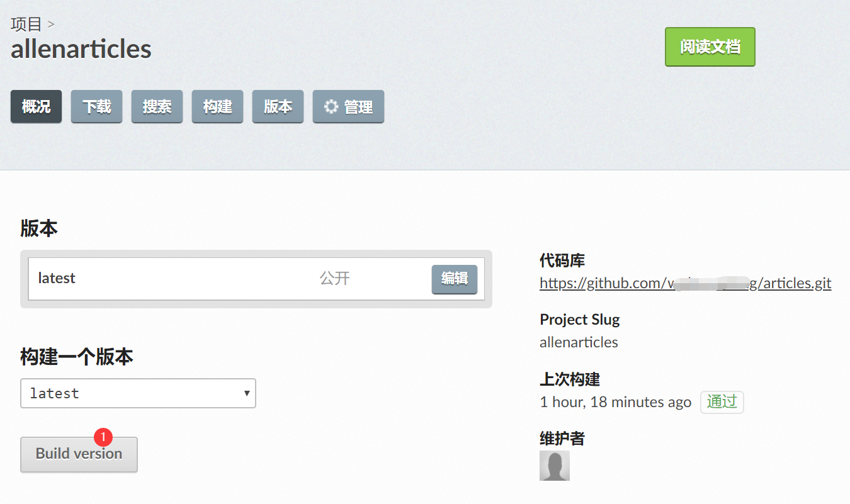Open the 管理 tab with gear icon
850x504 pixels.
tap(348, 107)
